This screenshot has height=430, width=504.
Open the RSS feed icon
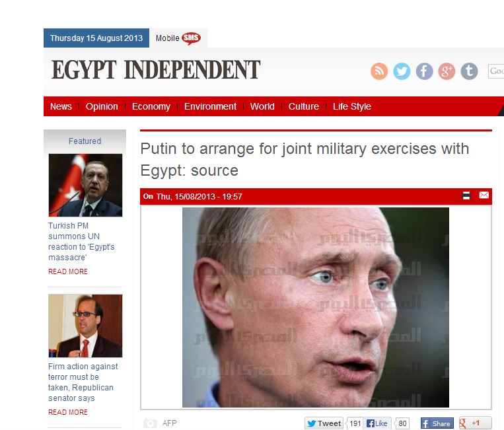(x=379, y=71)
